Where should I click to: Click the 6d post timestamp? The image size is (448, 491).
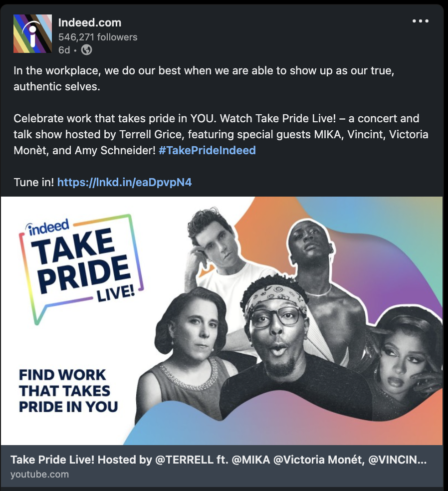(x=64, y=50)
